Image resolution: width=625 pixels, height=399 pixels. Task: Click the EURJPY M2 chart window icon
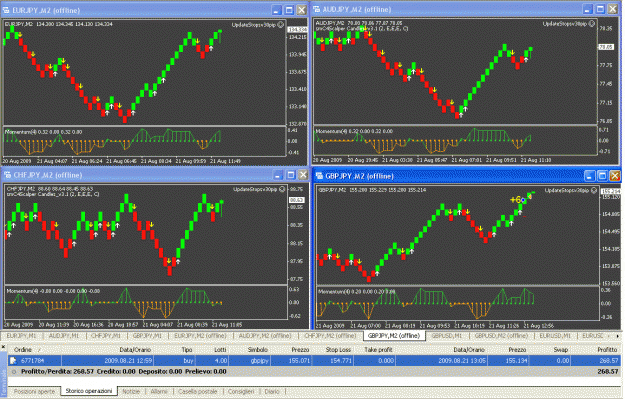coord(6,10)
